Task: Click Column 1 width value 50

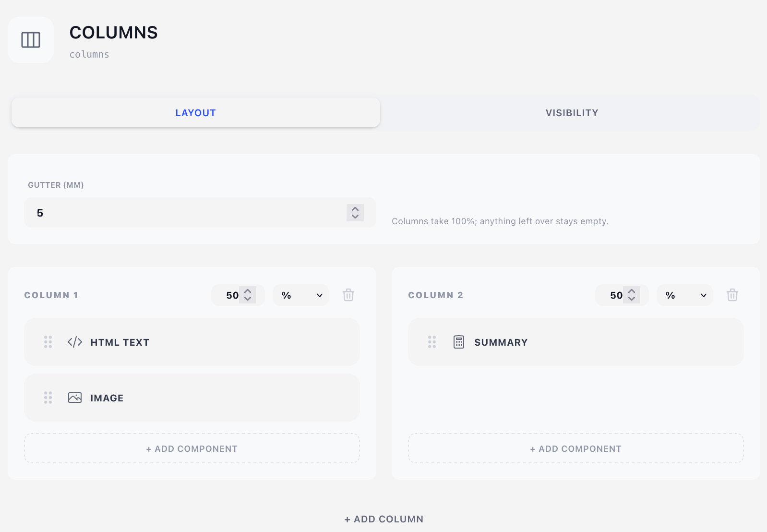Action: [x=232, y=295]
